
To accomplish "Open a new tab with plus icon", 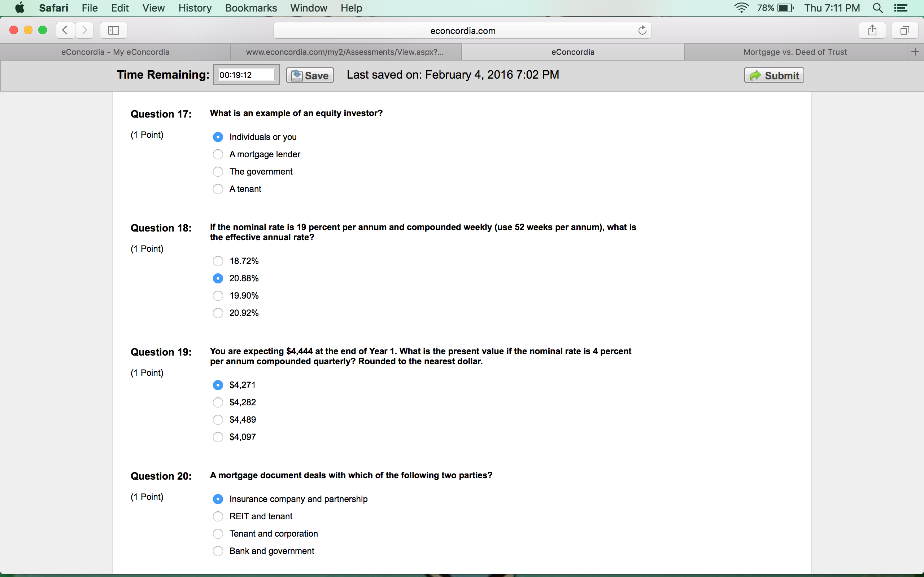I will [915, 52].
